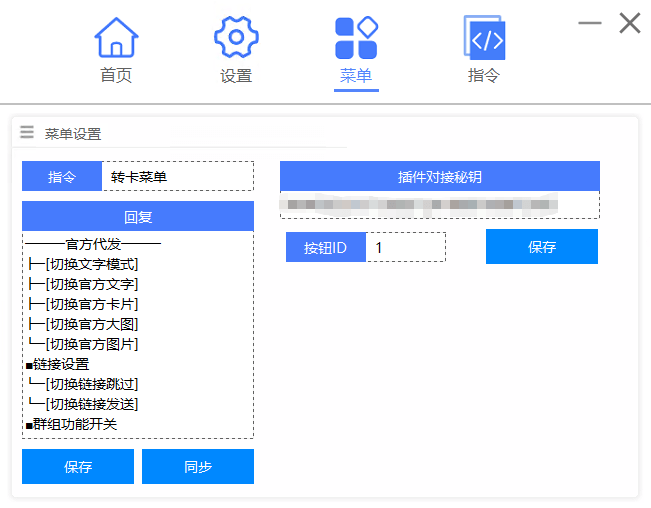Switch to the 设置 tab label

point(236,76)
